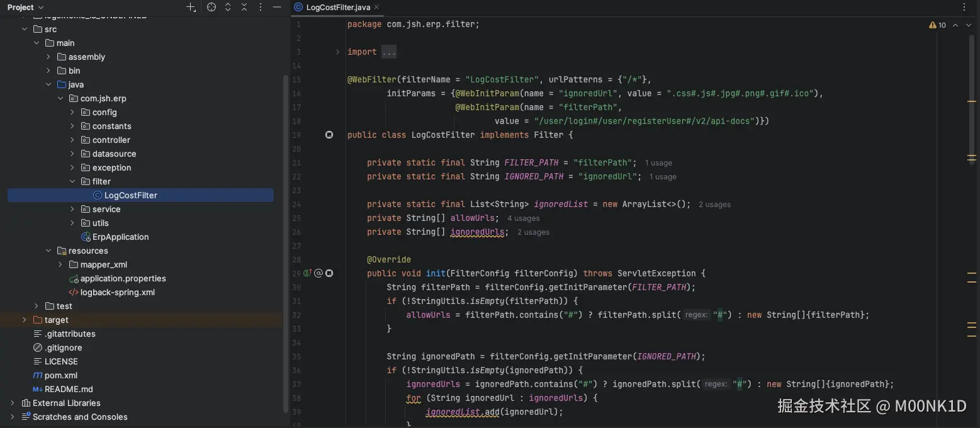This screenshot has width=980, height=428.
Task: Click the Expand All icon in Project toolbar
Action: click(x=227, y=7)
